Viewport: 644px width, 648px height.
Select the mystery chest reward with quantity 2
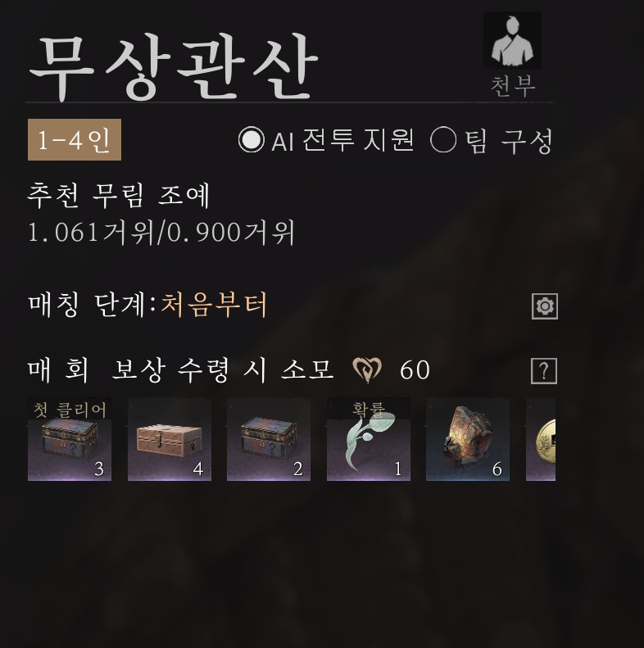click(x=269, y=439)
